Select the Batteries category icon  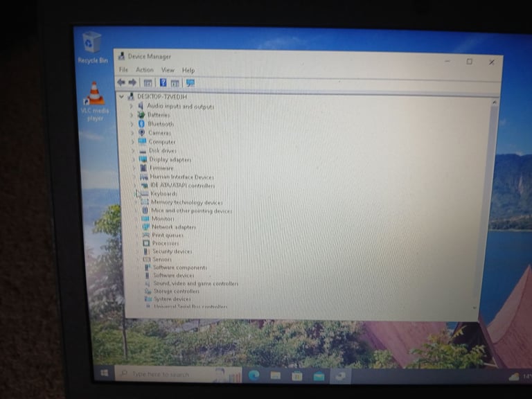[141, 115]
